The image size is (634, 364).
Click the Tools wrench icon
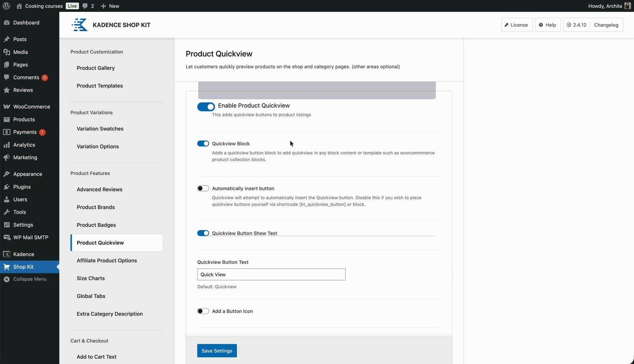(x=7, y=212)
